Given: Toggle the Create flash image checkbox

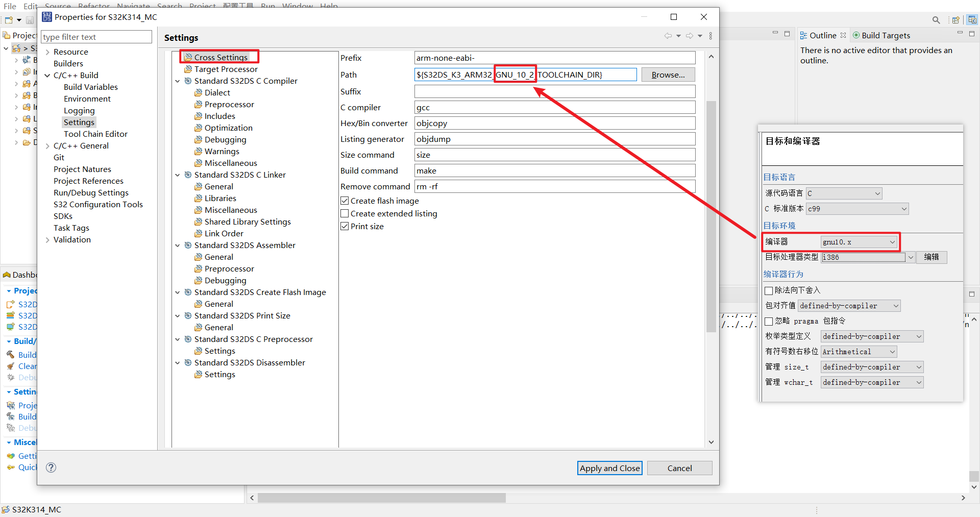Looking at the screenshot, I should 345,201.
